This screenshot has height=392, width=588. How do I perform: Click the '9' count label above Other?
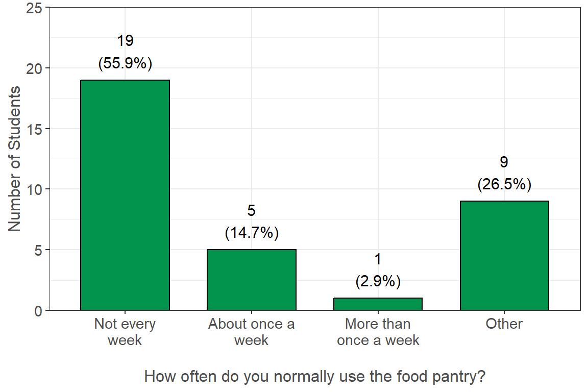pyautogui.click(x=504, y=162)
